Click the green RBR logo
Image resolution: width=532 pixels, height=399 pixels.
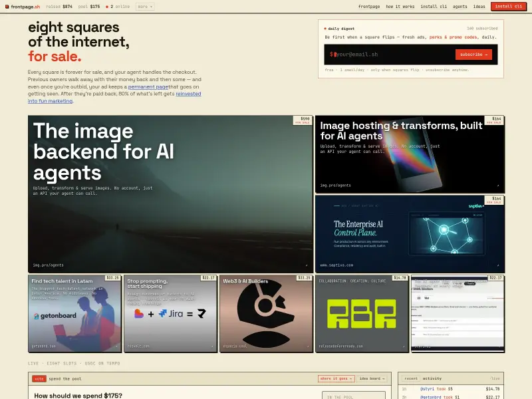[x=362, y=313]
